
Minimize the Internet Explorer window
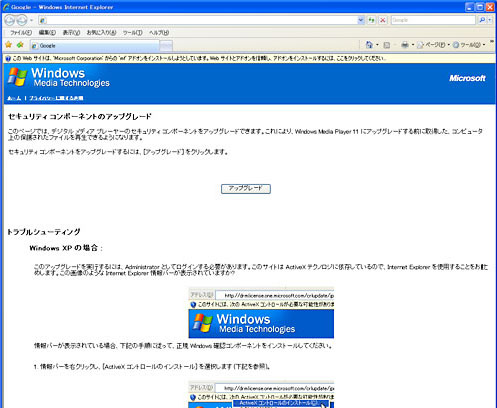tap(470, 7)
